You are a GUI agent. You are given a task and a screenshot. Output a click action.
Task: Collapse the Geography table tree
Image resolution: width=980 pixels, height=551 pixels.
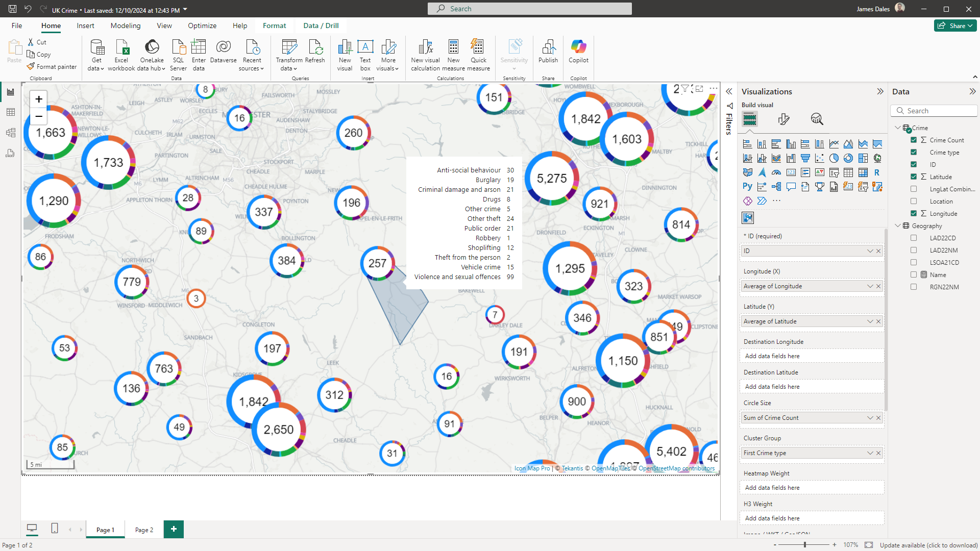898,226
